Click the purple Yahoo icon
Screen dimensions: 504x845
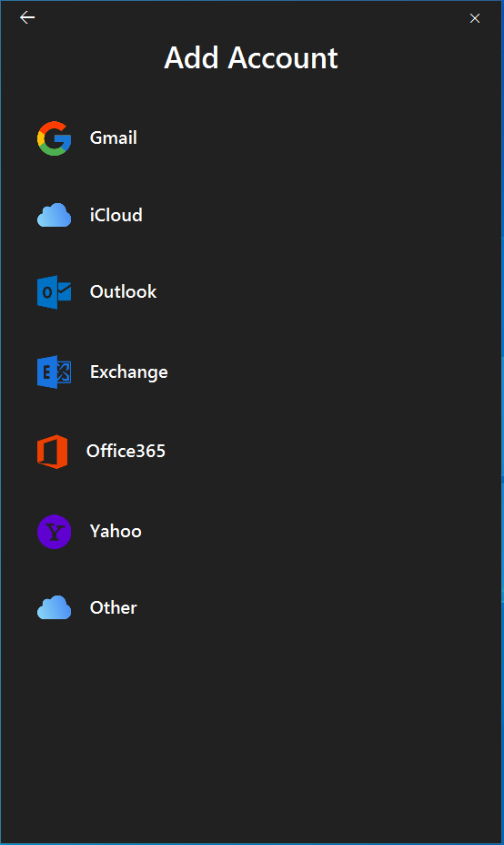(54, 532)
